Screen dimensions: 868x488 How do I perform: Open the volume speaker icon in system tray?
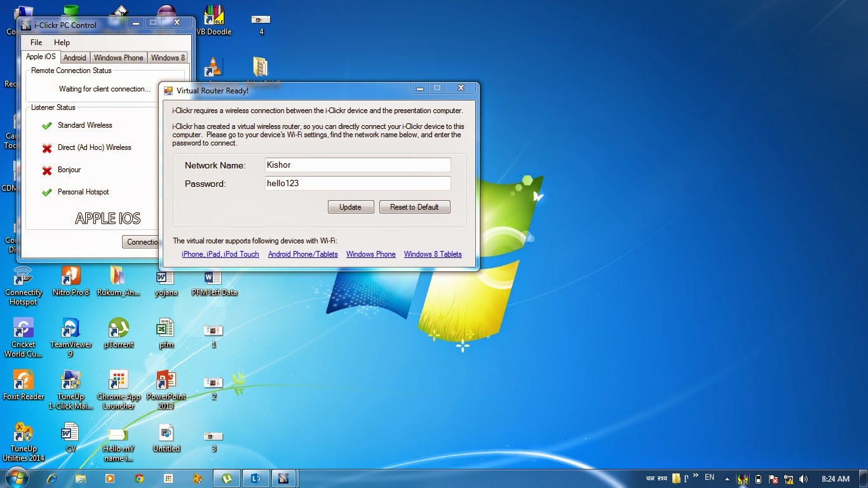(803, 479)
